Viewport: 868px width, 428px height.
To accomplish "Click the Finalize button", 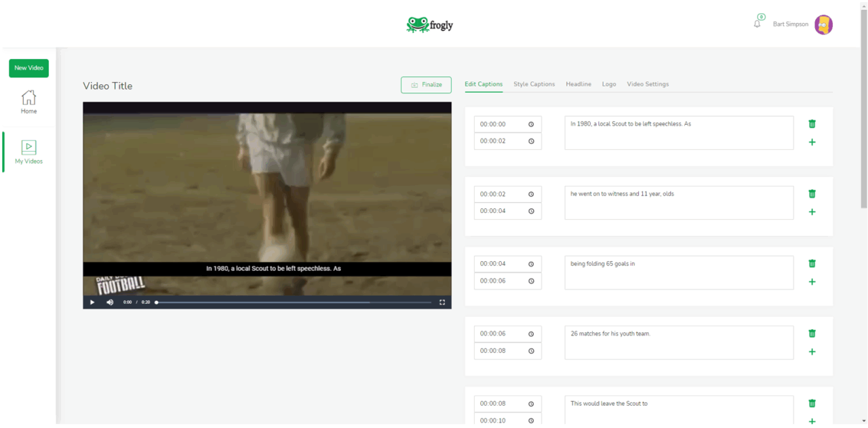I will [426, 85].
